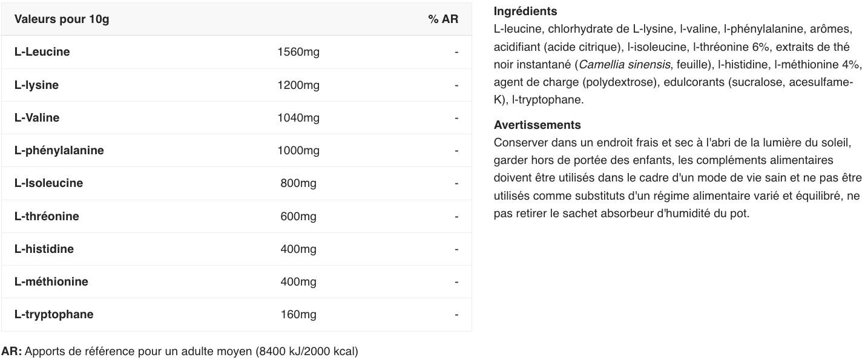The height and width of the screenshot is (363, 868).
Task: Select the L-Leucine row label
Action: 42,52
